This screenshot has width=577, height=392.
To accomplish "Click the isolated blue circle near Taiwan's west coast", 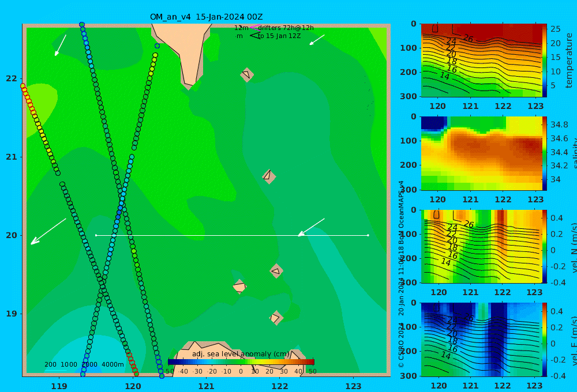I will [x=157, y=46].
